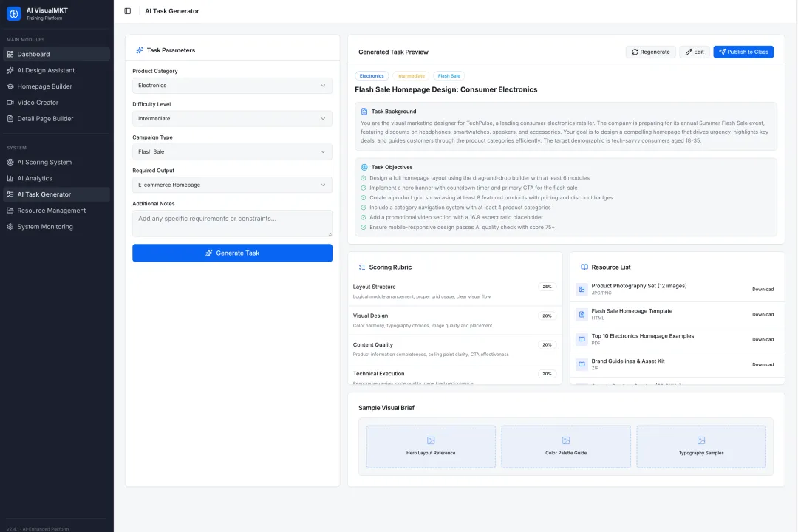Open Homepage Builder from sidebar
The height and width of the screenshot is (532, 798).
56,86
